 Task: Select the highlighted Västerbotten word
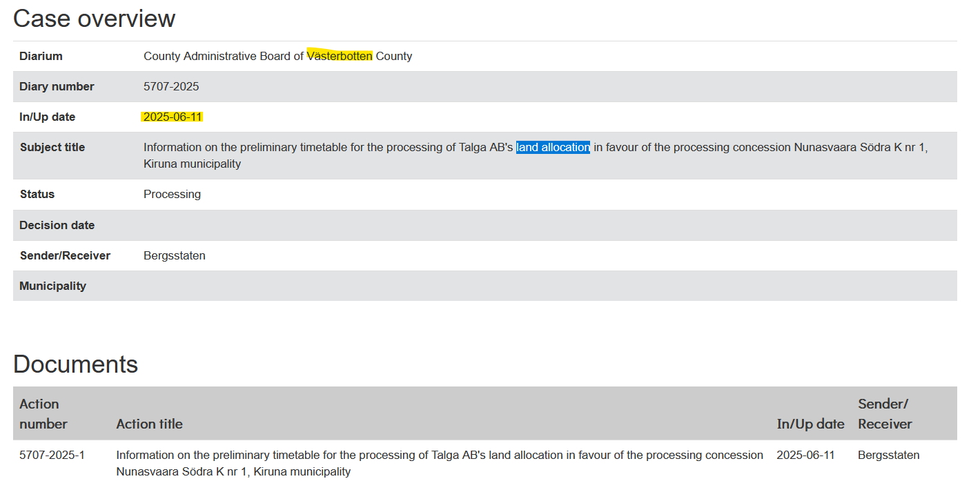click(x=340, y=56)
